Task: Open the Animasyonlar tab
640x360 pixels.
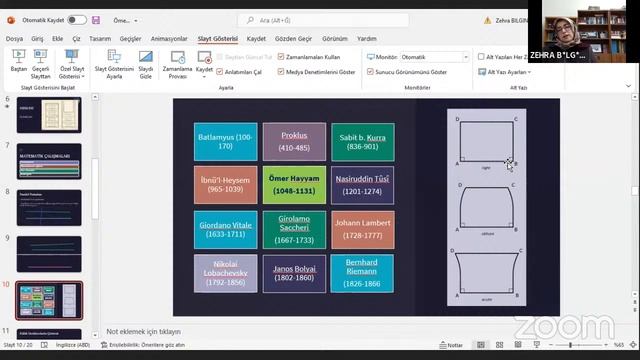Action: click(169, 39)
